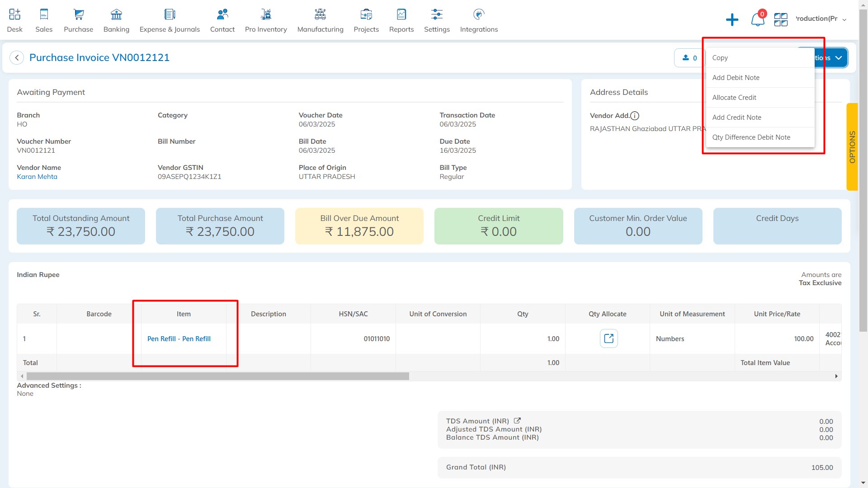Open the Manufacturing module icon
Viewport: 868px width, 488px height.
(320, 14)
